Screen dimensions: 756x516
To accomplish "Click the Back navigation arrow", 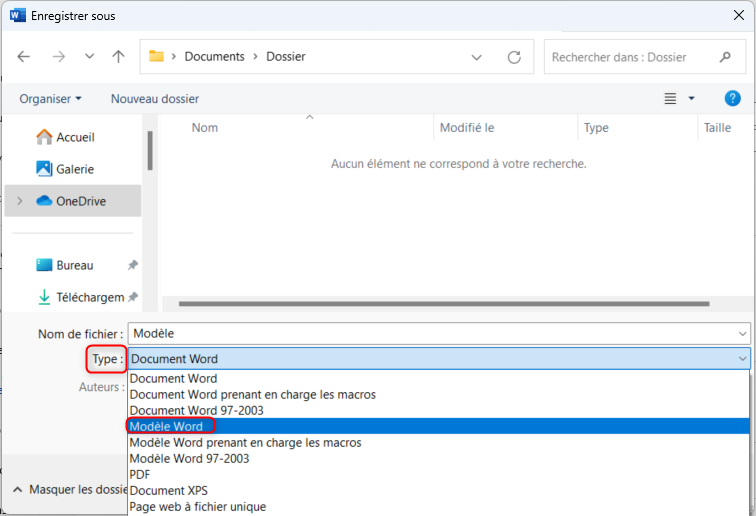I will 25,57.
